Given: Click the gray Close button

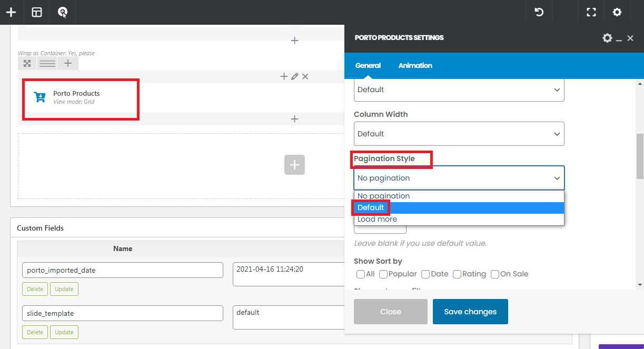Looking at the screenshot, I should [x=391, y=312].
